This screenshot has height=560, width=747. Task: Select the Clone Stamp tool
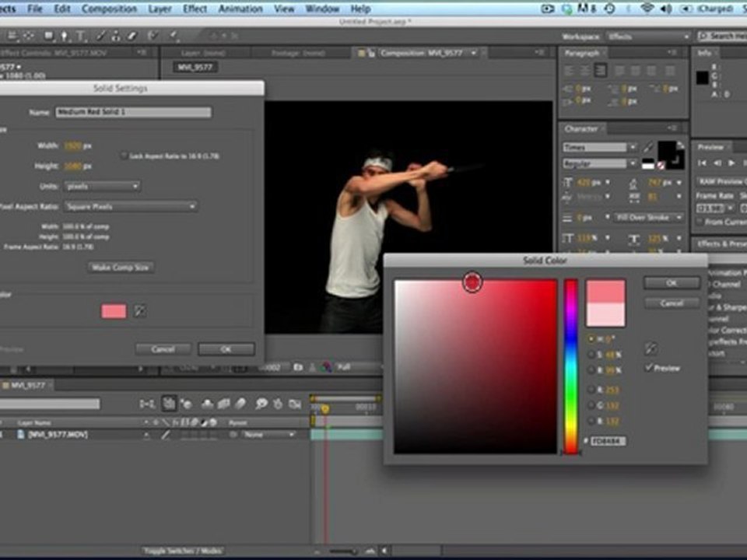coord(116,36)
